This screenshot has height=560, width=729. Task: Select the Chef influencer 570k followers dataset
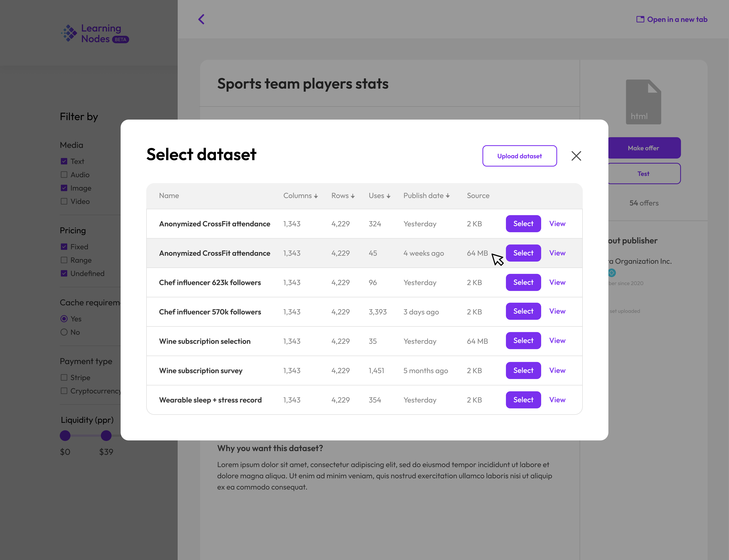(x=523, y=311)
